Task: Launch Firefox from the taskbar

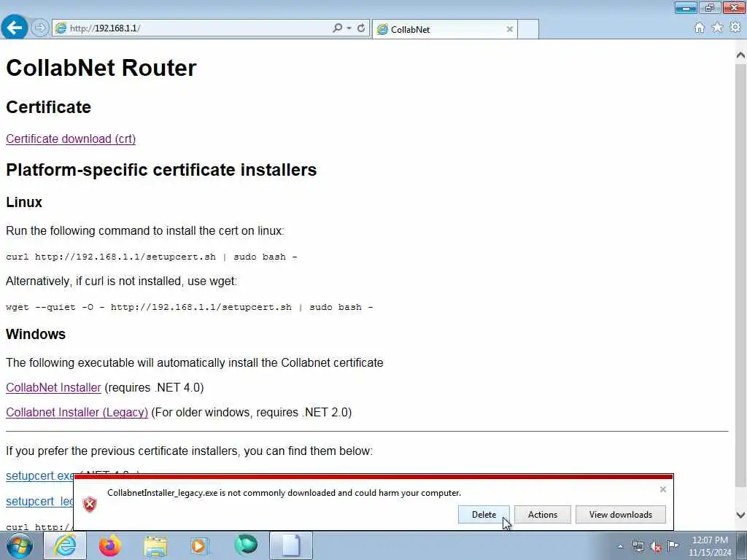Action: coord(110,545)
